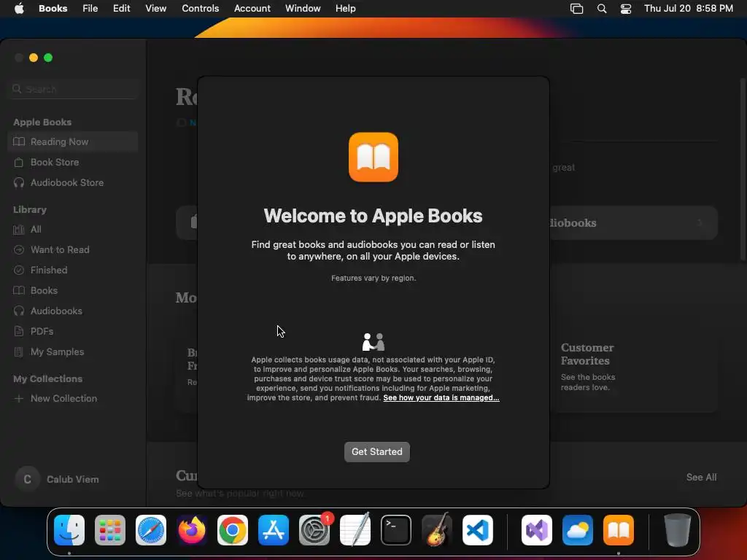Image resolution: width=747 pixels, height=560 pixels.
Task: Open Launchpad from the Dock
Action: (110, 530)
